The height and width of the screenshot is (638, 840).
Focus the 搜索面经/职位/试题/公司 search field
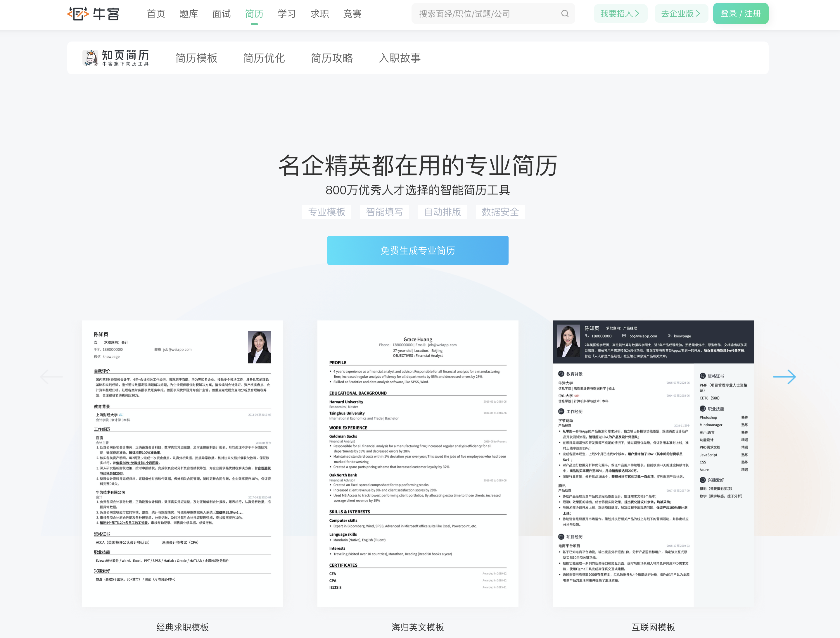493,14
